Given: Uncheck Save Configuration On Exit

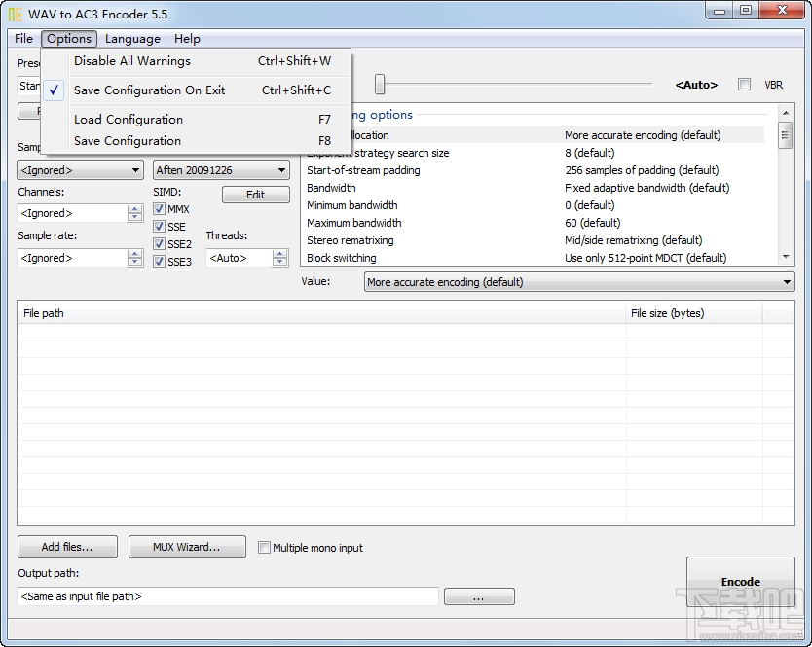Looking at the screenshot, I should [x=149, y=90].
